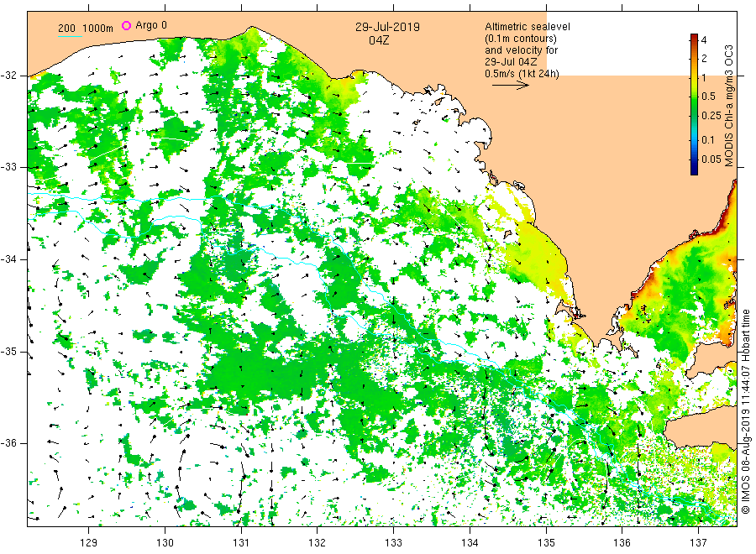
Task: Click the '133' longitude axis label
Action: (393, 543)
